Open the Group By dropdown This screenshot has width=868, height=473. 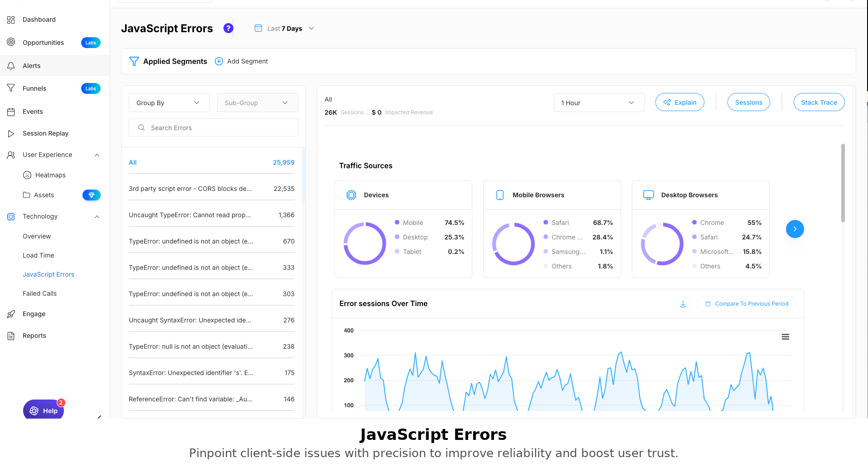[x=169, y=103]
